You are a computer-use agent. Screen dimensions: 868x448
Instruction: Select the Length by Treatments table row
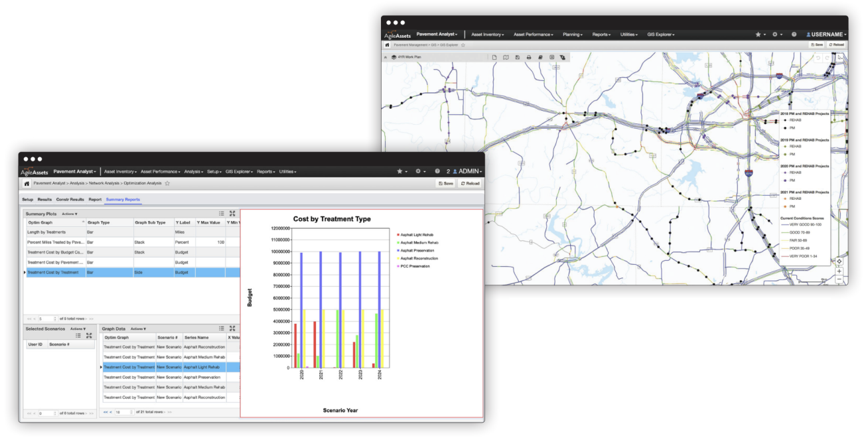56,232
